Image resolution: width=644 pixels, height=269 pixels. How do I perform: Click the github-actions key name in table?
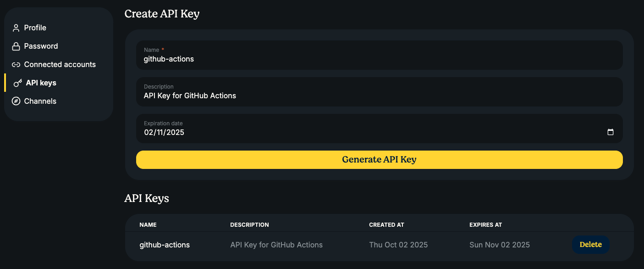(165, 245)
